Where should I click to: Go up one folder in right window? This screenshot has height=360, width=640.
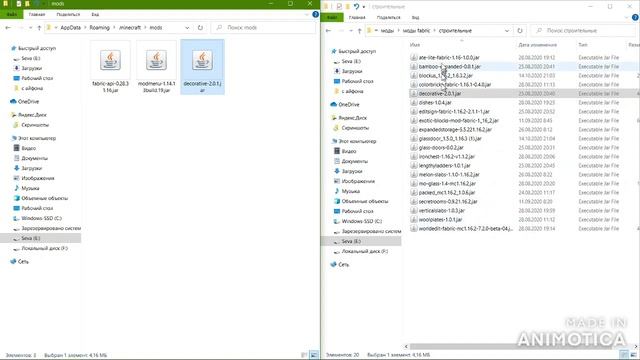point(359,31)
